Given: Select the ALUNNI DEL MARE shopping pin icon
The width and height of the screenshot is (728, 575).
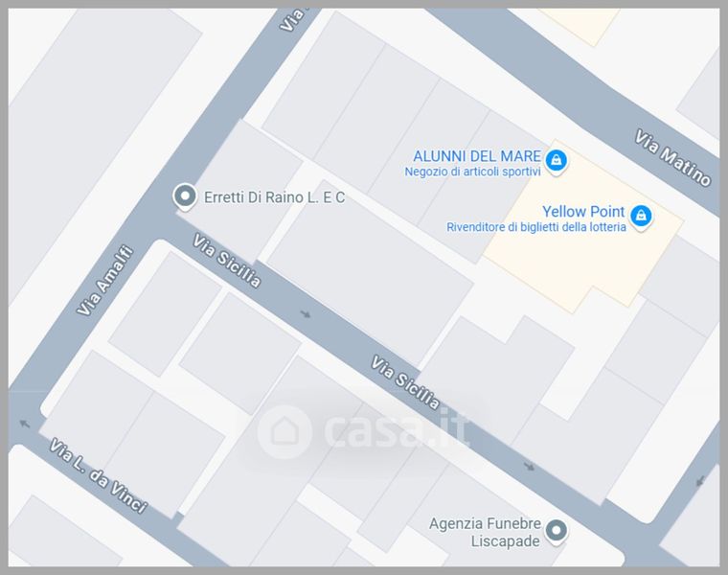Looking at the screenshot, I should tap(556, 161).
